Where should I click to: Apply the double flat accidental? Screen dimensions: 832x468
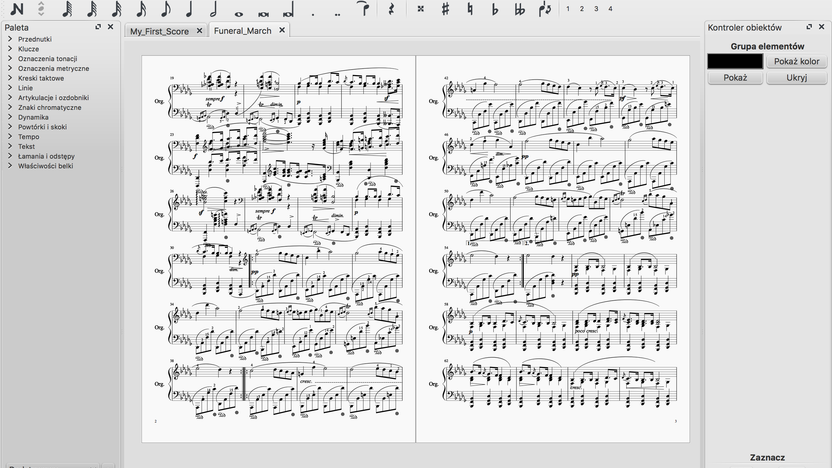click(519, 8)
